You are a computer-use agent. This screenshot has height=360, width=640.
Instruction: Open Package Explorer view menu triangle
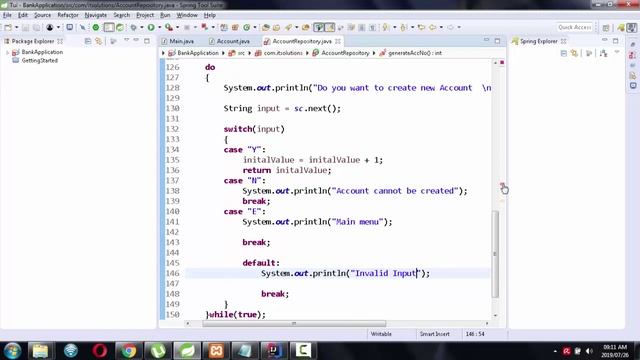(x=127, y=40)
